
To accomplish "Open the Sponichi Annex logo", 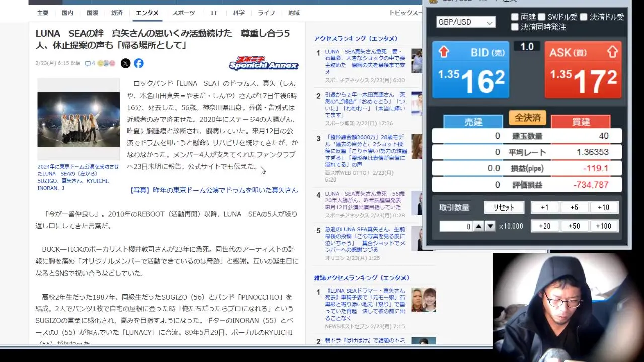I will [264, 63].
